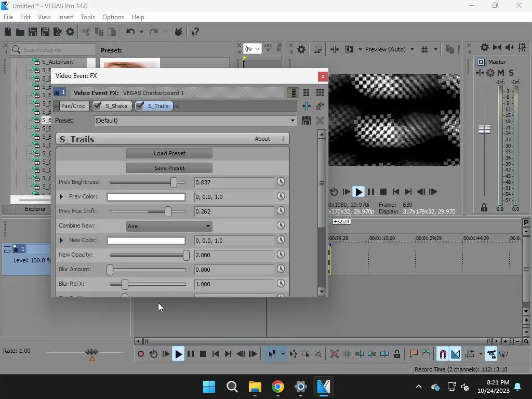Viewport: 532px width, 399px height.
Task: Click the Load Preset button
Action: point(169,153)
